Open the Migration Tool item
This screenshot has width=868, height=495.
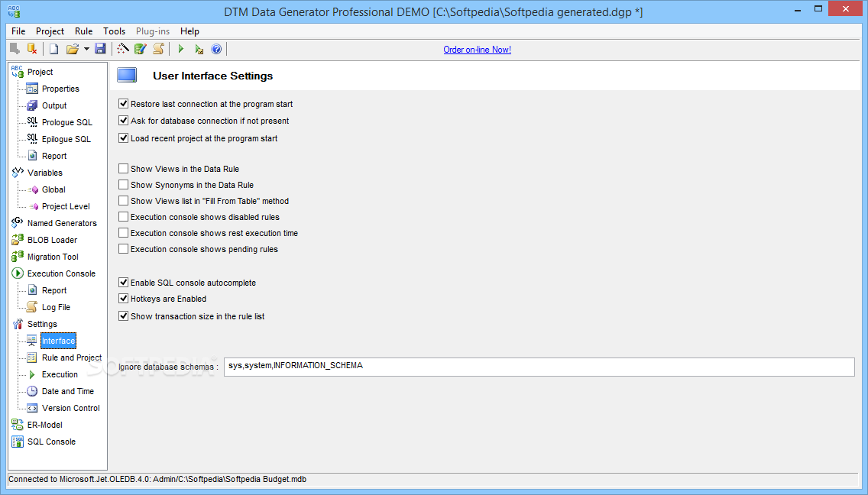53,257
